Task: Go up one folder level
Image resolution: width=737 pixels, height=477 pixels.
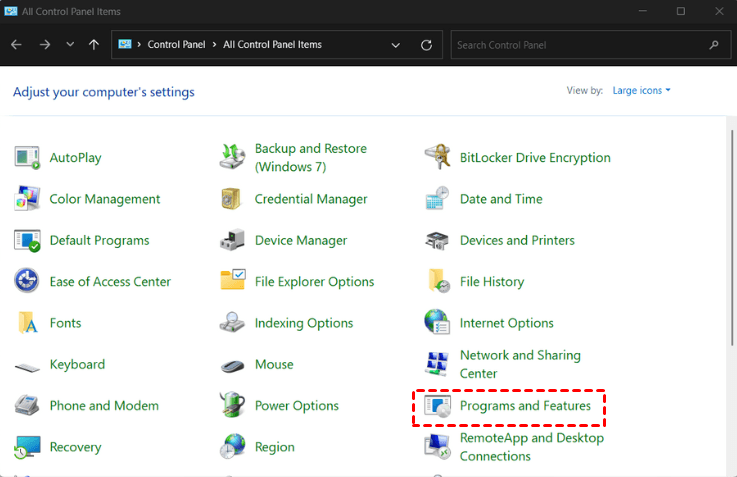Action: tap(94, 45)
